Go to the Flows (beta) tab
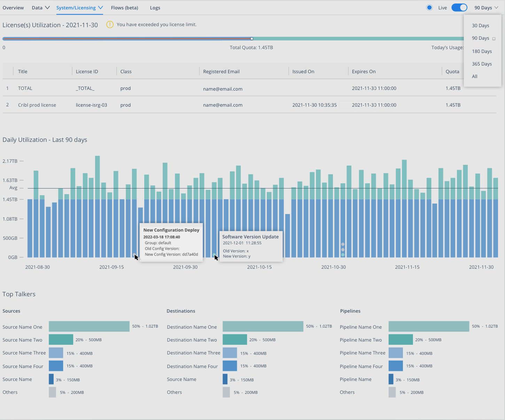The height and width of the screenshot is (420, 505). (x=124, y=7)
